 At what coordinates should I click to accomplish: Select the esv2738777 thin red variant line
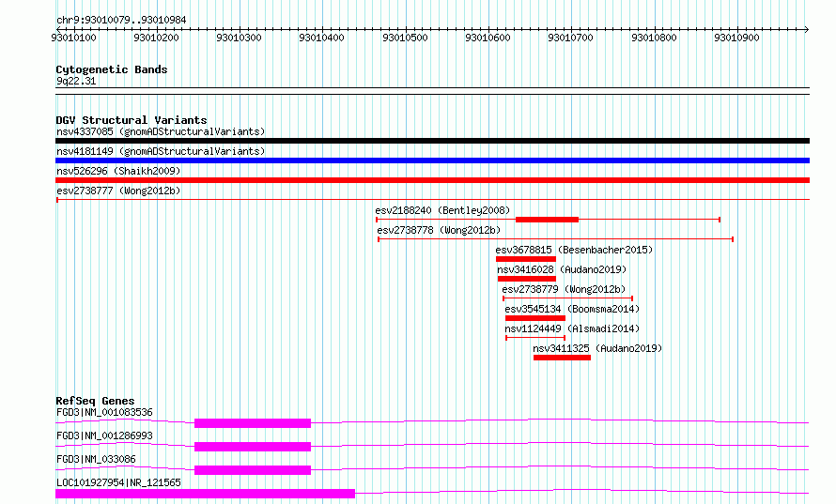(432, 200)
